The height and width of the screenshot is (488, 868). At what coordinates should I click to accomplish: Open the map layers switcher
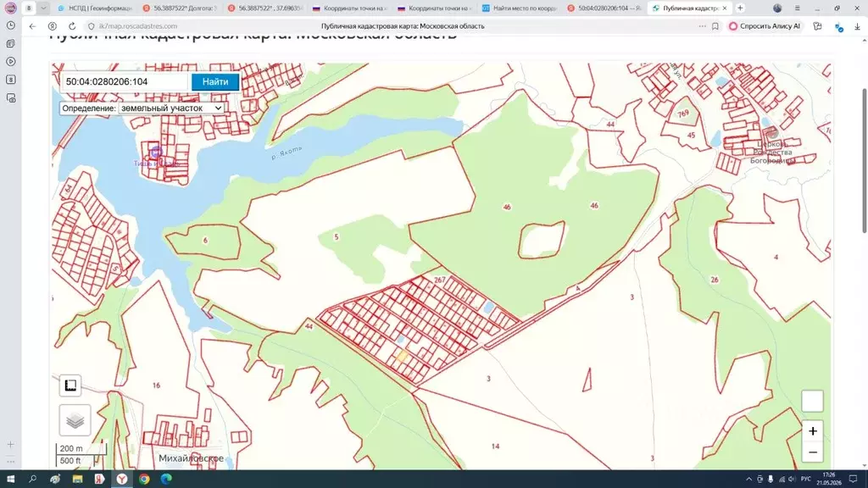tap(75, 420)
